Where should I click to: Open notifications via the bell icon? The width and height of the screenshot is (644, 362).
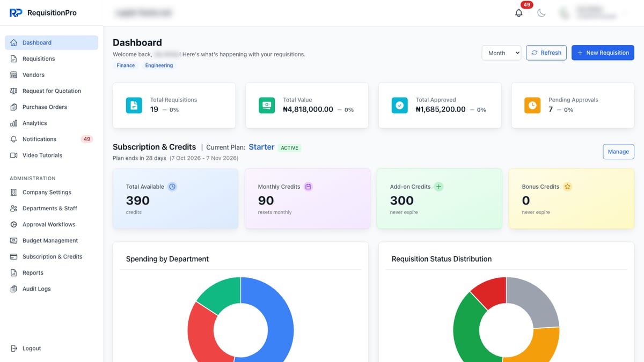click(518, 13)
